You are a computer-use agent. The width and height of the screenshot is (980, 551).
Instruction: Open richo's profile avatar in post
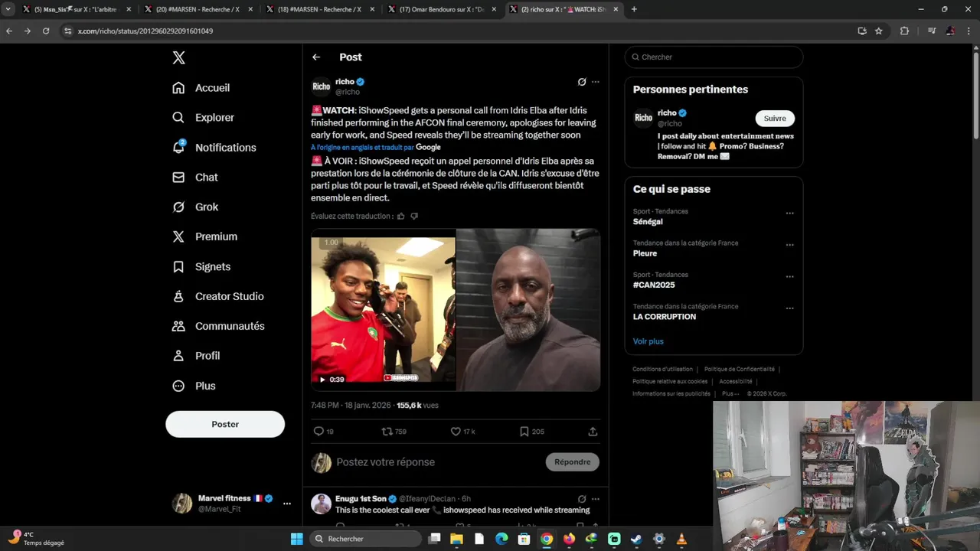[322, 86]
